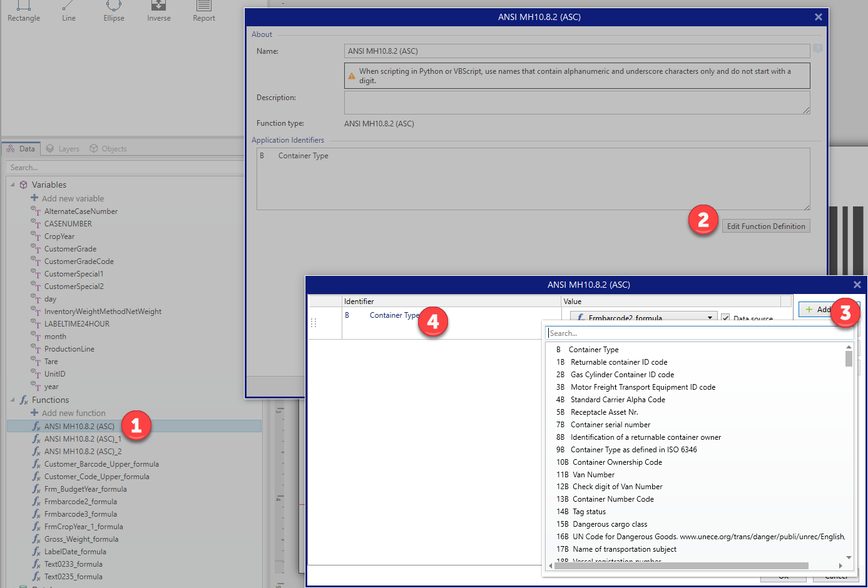Select the CustomerSpecial1 variable
Screen dimensions: 868x588
[74, 274]
